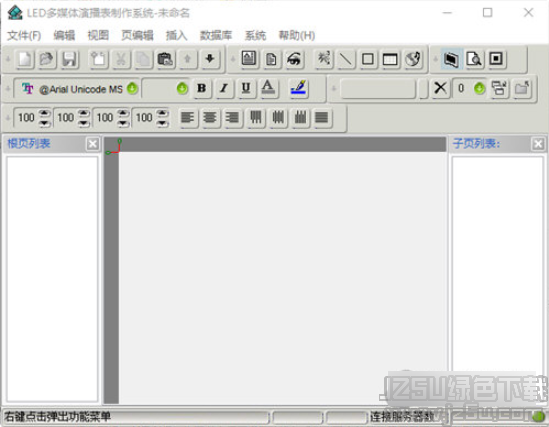Open the 页编辑 menu
This screenshot has height=427, width=549.
(137, 35)
